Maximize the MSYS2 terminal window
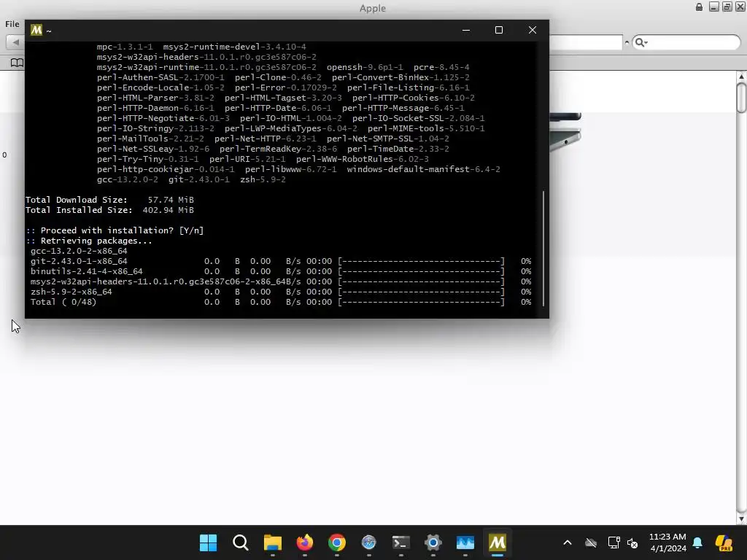This screenshot has width=747, height=560. click(x=499, y=30)
